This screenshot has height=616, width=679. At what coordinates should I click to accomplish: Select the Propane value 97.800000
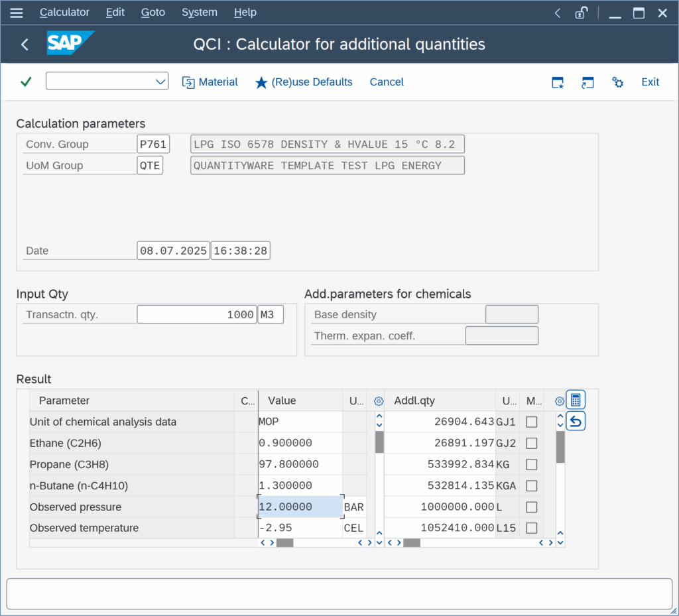coord(300,465)
